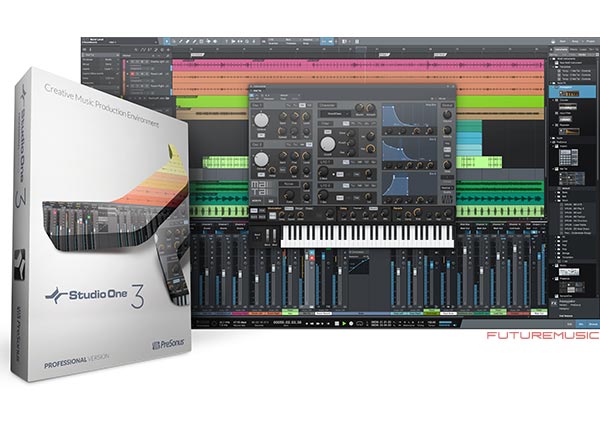Click the Env 2 graph in Mai Tai

(x=409, y=150)
